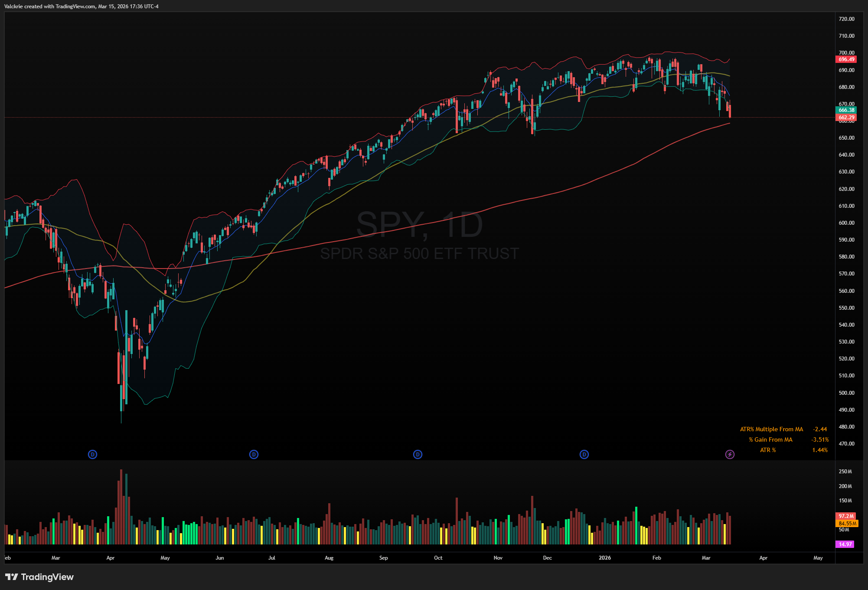The image size is (868, 590).
Task: Click the magenta 14.97 indicator label
Action: click(845, 544)
